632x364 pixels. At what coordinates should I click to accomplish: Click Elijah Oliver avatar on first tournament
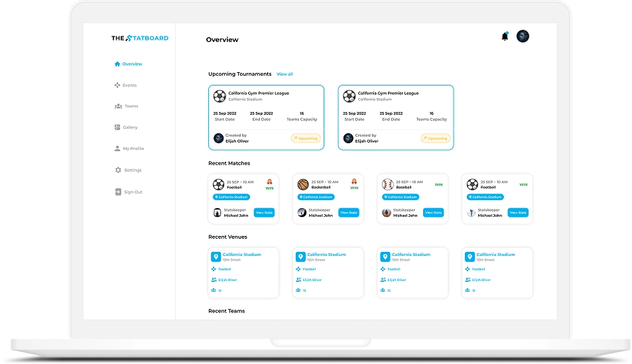(218, 138)
